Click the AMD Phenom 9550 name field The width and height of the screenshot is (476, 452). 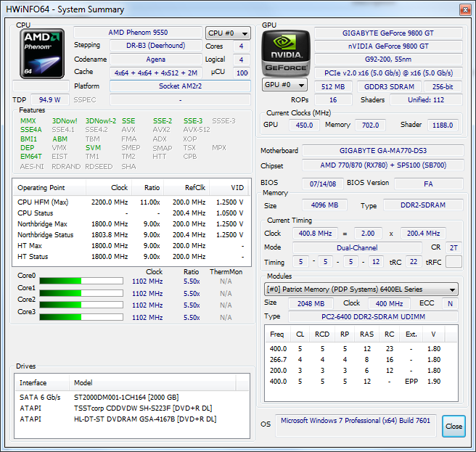point(138,33)
